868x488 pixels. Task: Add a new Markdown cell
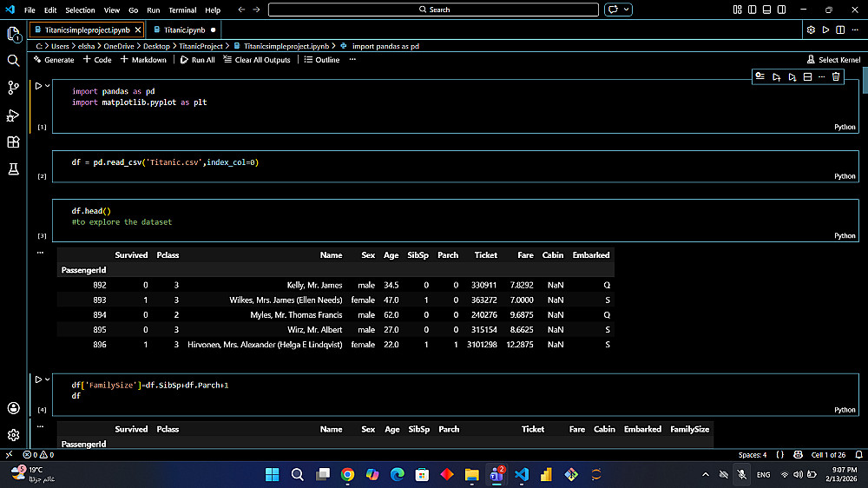143,59
